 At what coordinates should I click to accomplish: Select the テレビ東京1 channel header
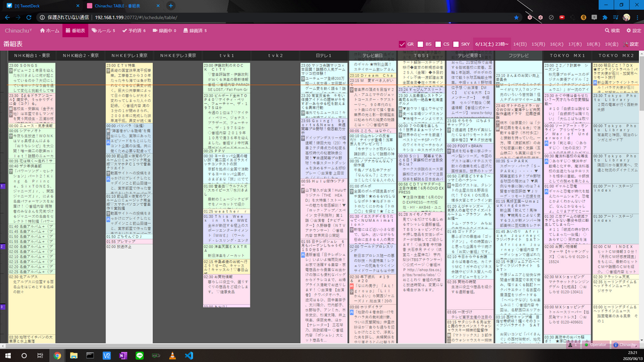pos(470,55)
